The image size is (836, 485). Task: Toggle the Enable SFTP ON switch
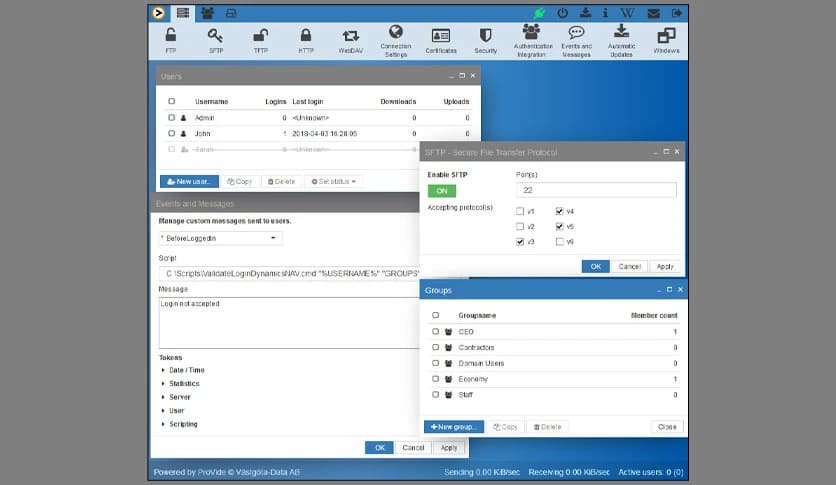pyautogui.click(x=441, y=191)
